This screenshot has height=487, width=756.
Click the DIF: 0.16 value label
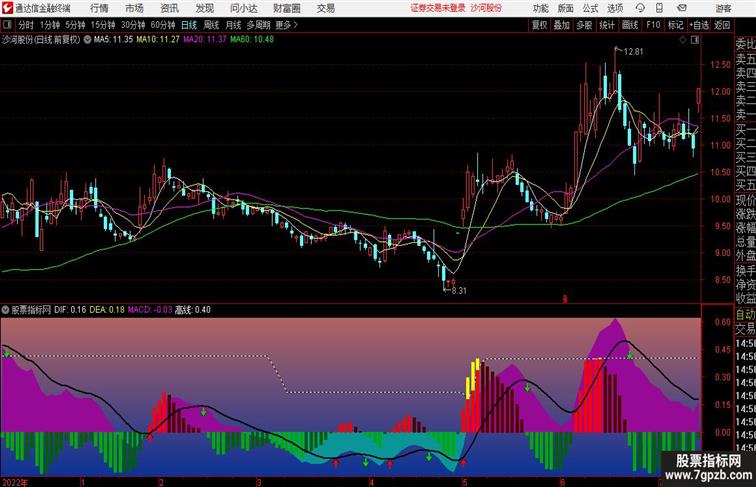70,310
